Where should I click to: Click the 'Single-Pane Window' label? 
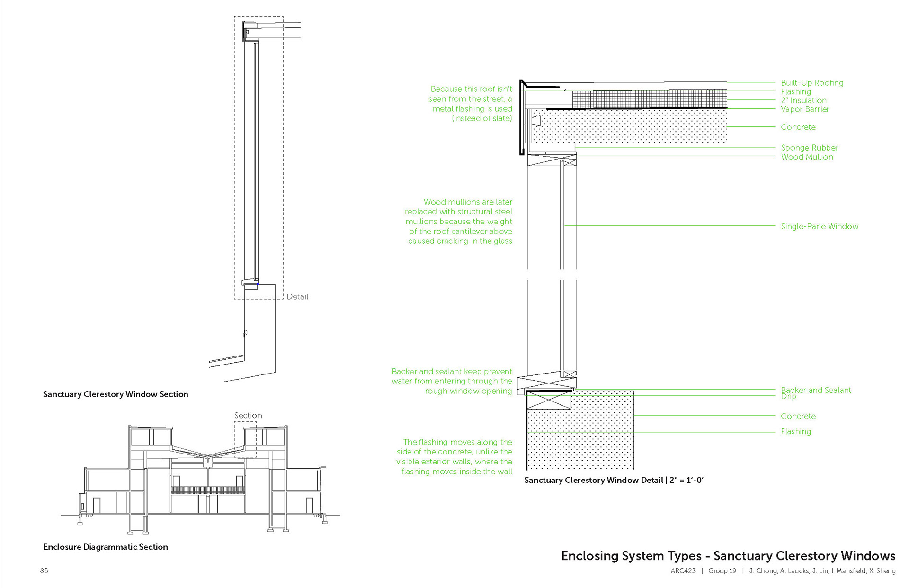(x=819, y=226)
